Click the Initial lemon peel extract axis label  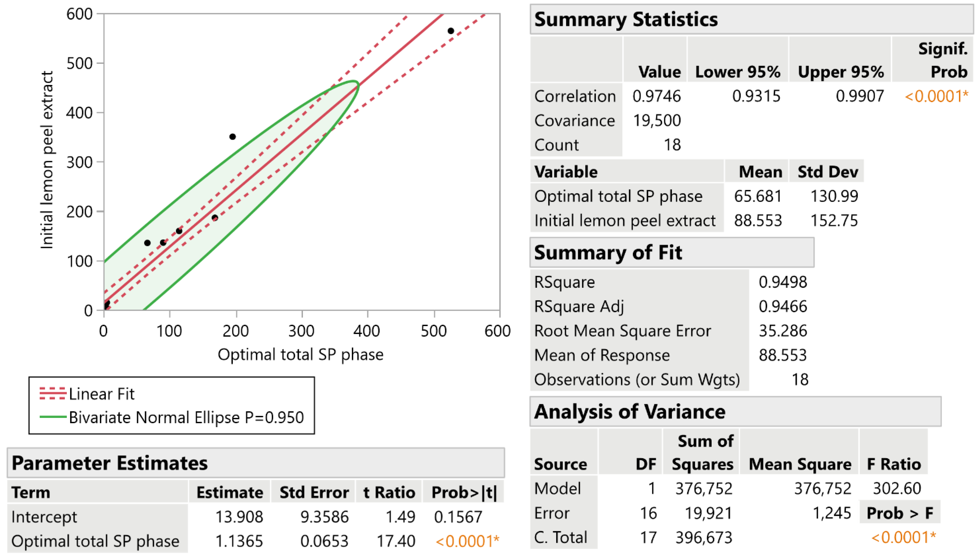pos(47,160)
